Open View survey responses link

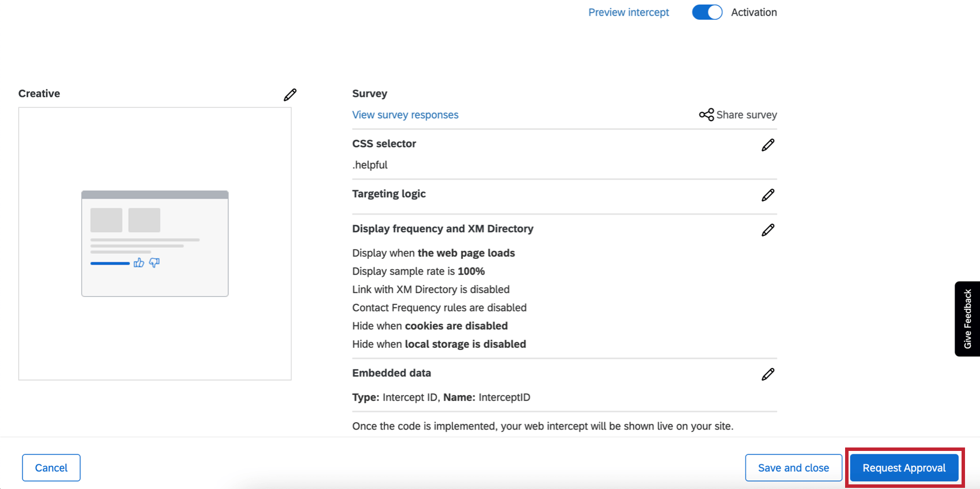click(x=405, y=115)
